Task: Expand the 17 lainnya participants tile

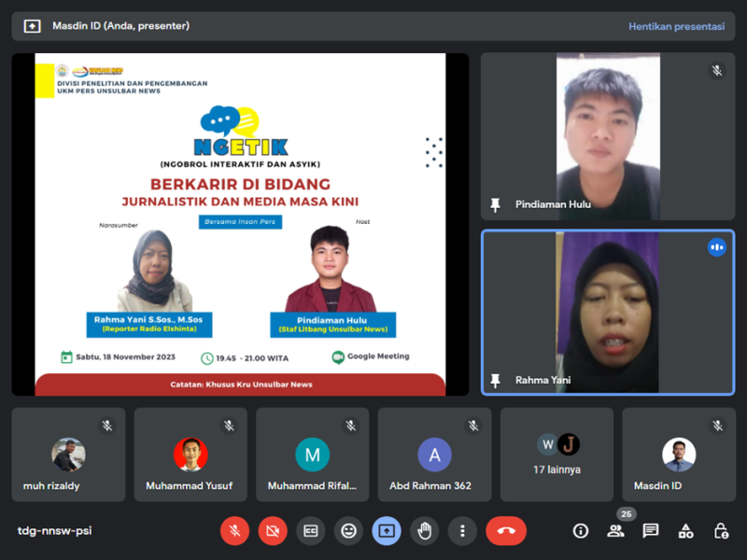Action: pyautogui.click(x=557, y=455)
